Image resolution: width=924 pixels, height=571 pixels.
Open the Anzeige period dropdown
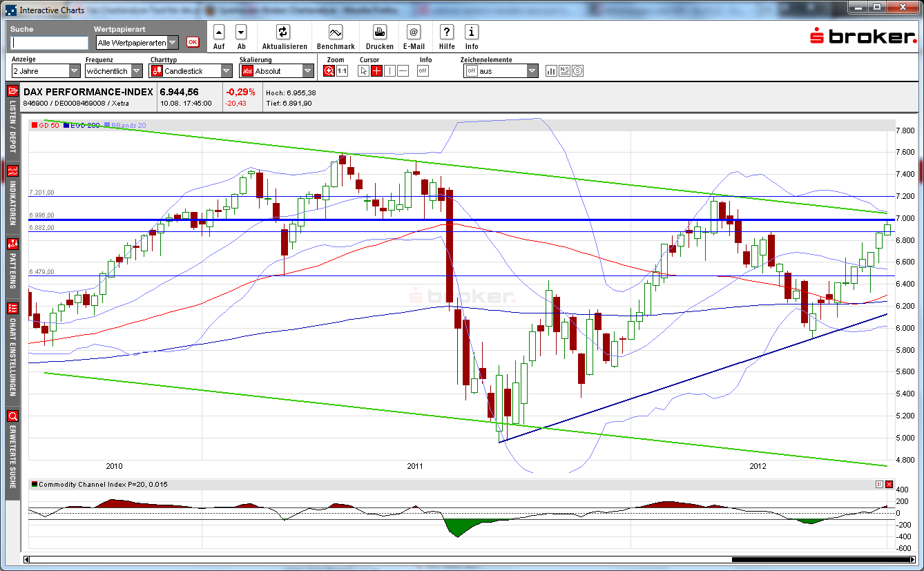(75, 70)
